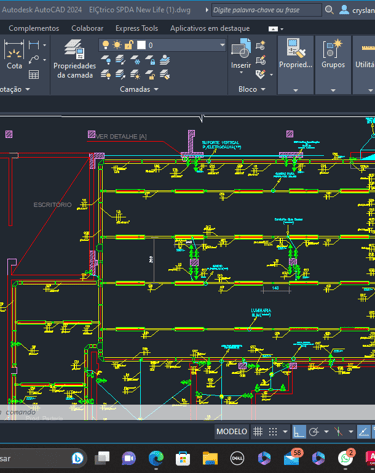Click the search magnifier icon
375x473 pixels.
coord(329,10)
